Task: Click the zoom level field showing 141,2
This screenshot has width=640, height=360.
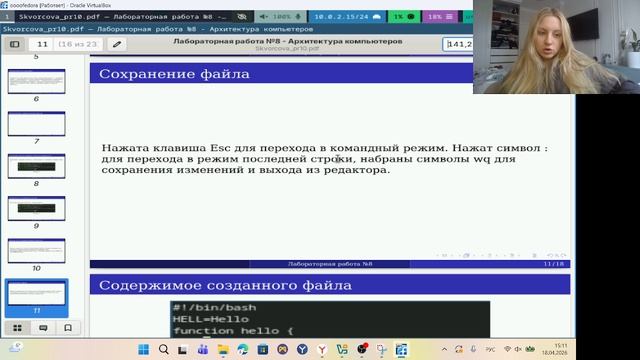Action: pyautogui.click(x=458, y=44)
